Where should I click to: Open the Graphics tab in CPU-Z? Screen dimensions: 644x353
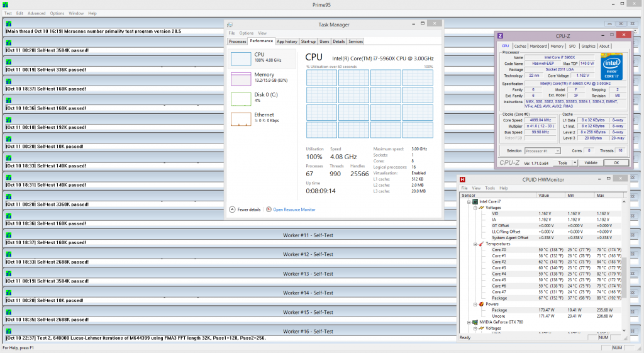[588, 47]
